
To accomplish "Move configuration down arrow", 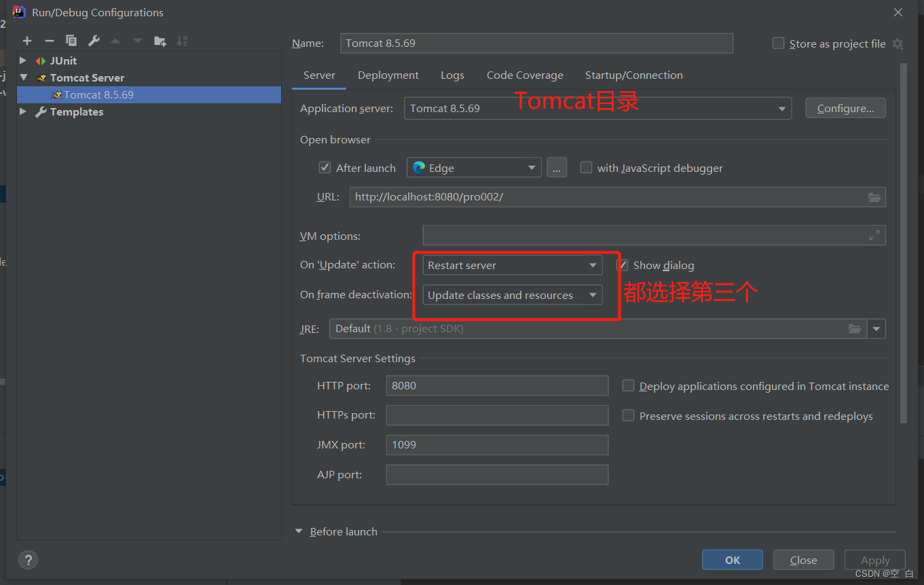I will (138, 41).
